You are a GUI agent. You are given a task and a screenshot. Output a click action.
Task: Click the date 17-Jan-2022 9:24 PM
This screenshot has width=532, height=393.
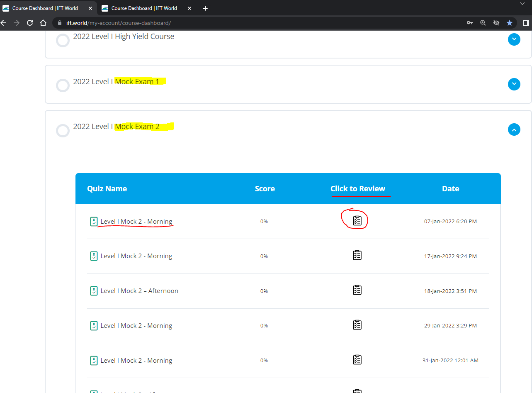point(450,256)
